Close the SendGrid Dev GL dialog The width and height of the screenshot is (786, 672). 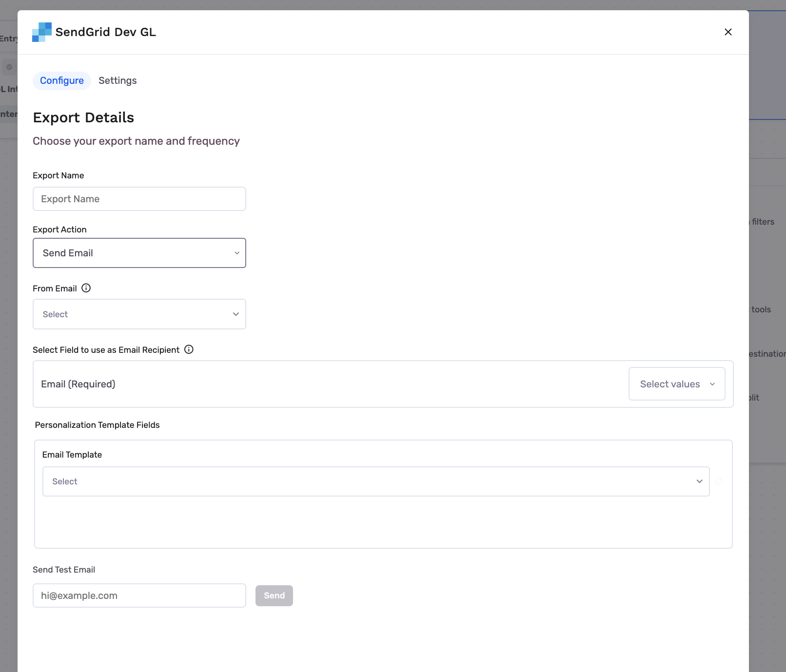click(x=728, y=32)
